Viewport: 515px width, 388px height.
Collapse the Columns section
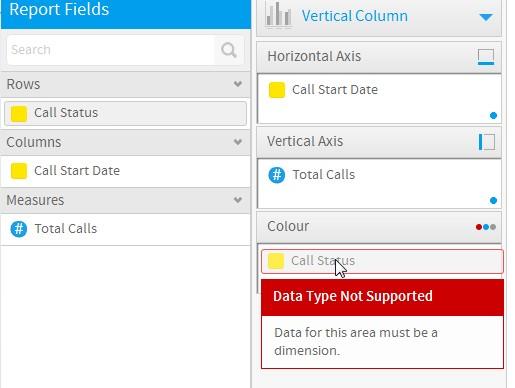coord(238,142)
